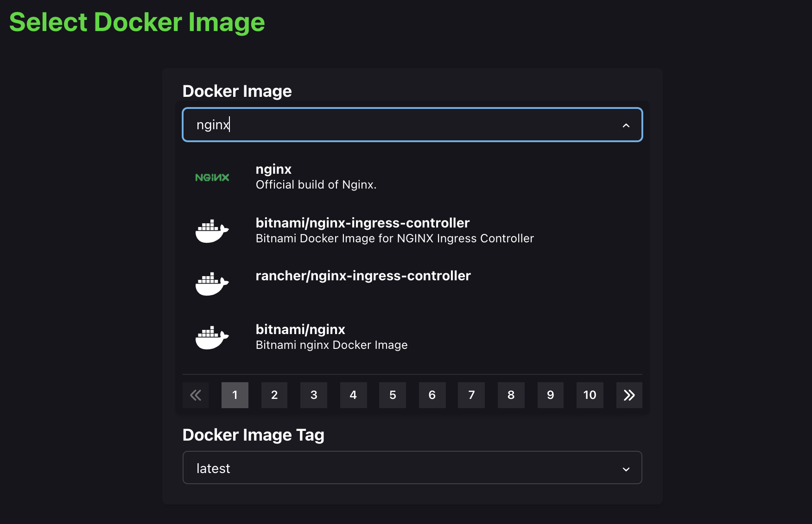The image size is (812, 524).
Task: Click the current page 1 button
Action: click(235, 395)
